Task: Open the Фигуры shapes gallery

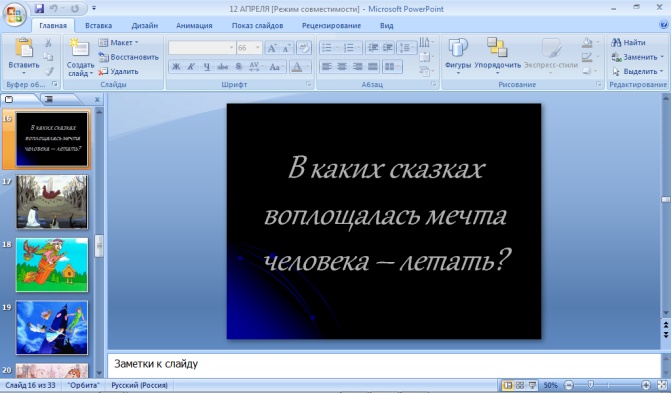Action: 457,56
